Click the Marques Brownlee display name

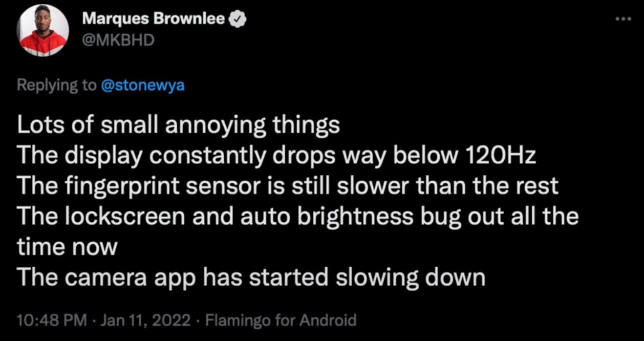(153, 19)
